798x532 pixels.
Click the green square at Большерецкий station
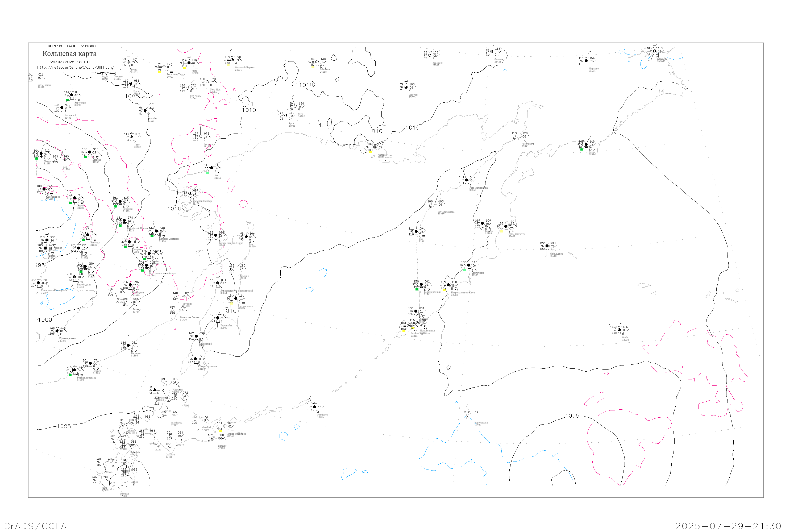(x=417, y=289)
